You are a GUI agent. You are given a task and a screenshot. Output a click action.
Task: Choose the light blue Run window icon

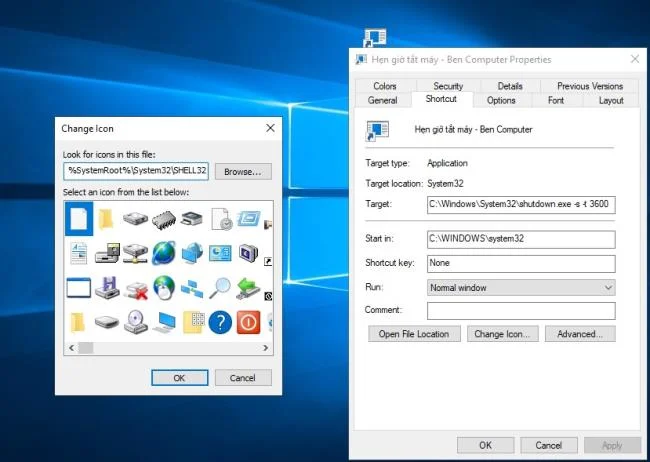(249, 219)
